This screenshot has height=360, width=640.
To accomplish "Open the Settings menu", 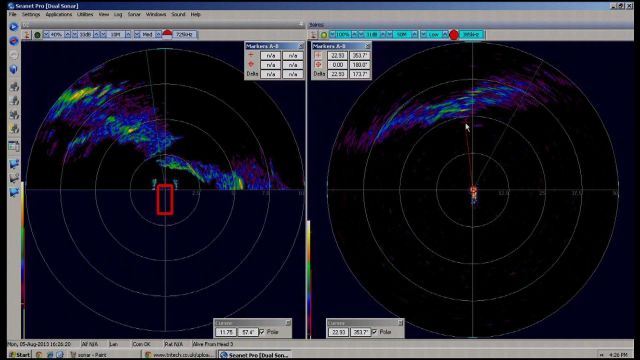I will pos(31,14).
